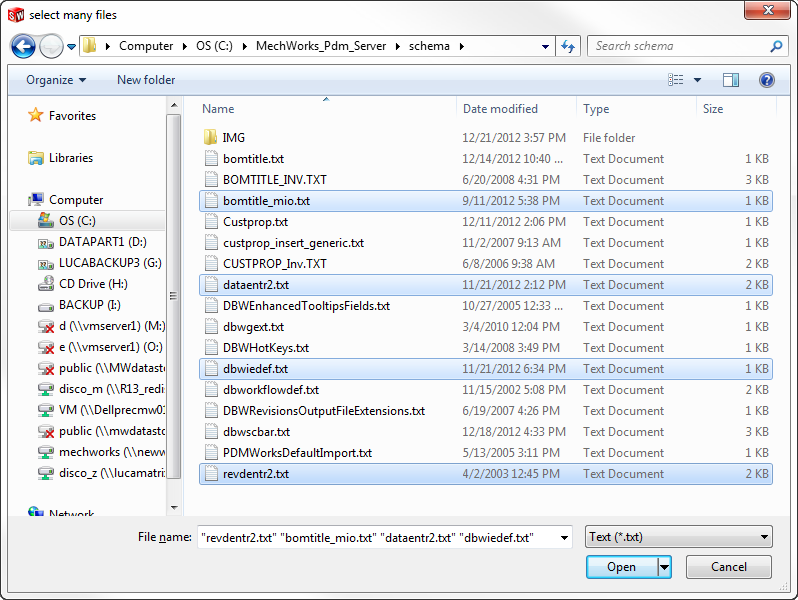Click the Open button
The height and width of the screenshot is (600, 798).
[x=621, y=566]
